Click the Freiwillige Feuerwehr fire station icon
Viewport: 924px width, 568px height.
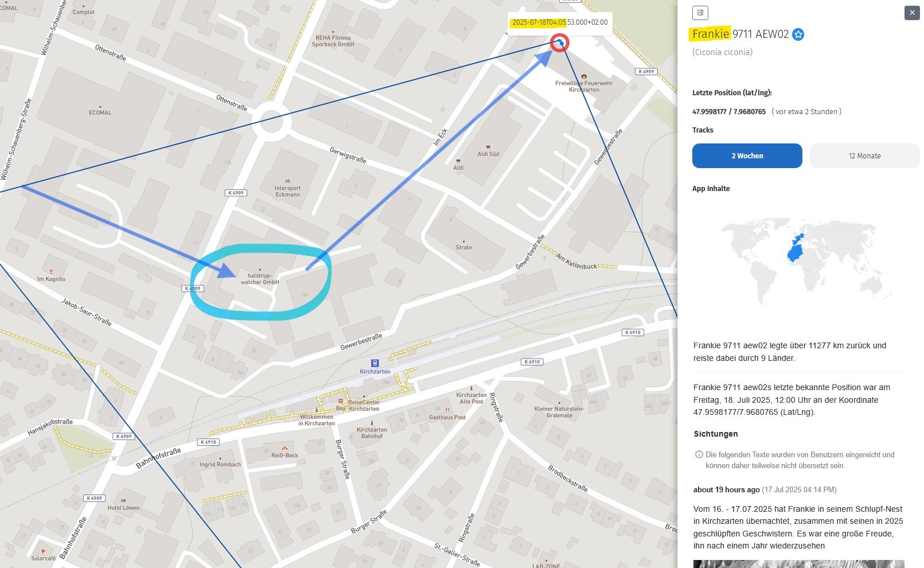pos(583,76)
